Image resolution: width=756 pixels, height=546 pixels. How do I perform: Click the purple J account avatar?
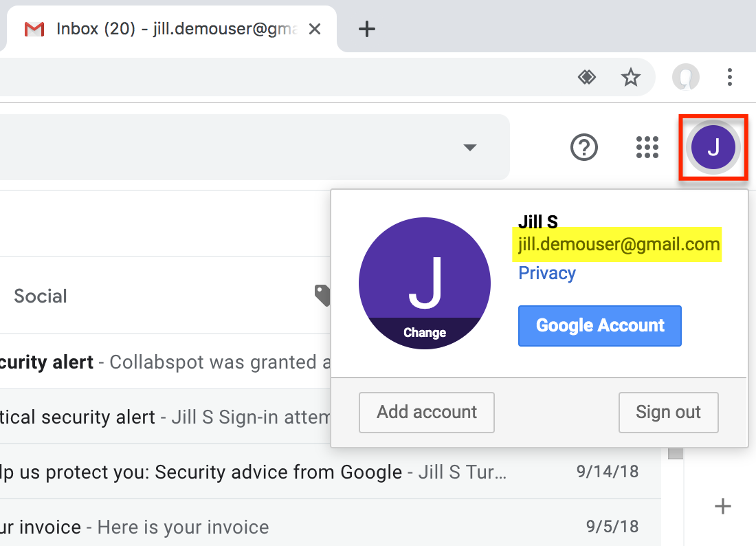pyautogui.click(x=713, y=146)
